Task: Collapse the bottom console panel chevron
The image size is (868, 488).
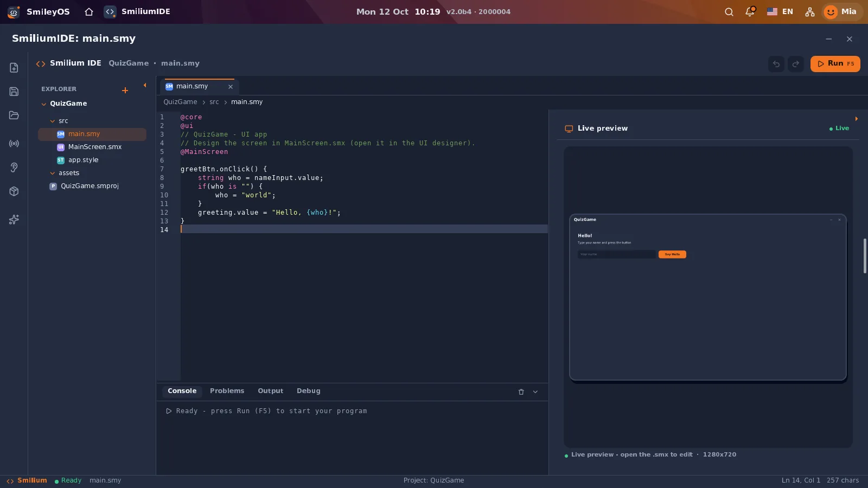Action: click(x=535, y=392)
